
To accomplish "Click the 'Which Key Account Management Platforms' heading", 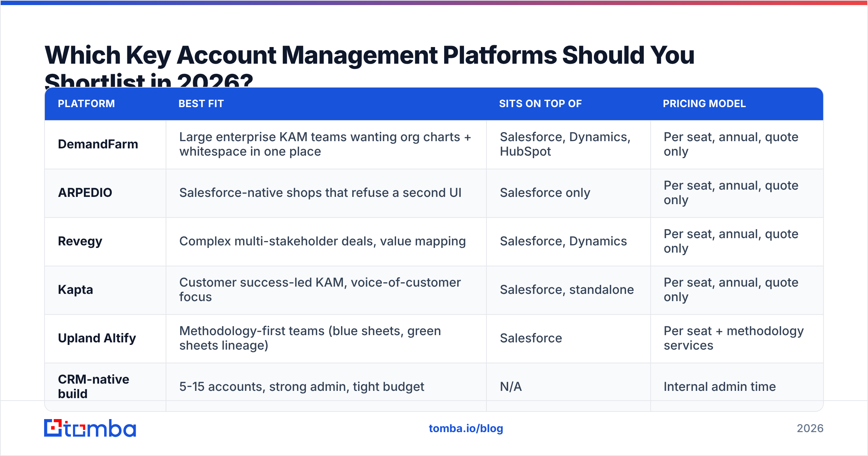I will tap(370, 65).
